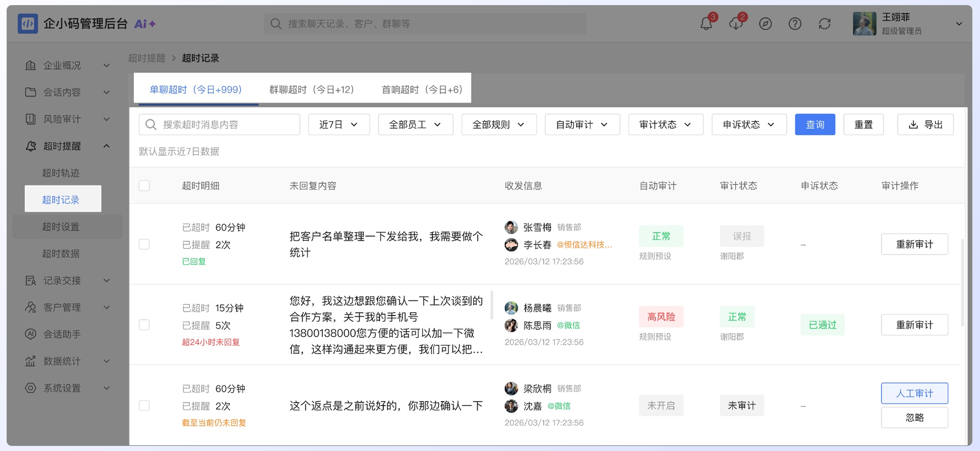
Task: Click the Ai+ badge in the header
Action: point(144,24)
